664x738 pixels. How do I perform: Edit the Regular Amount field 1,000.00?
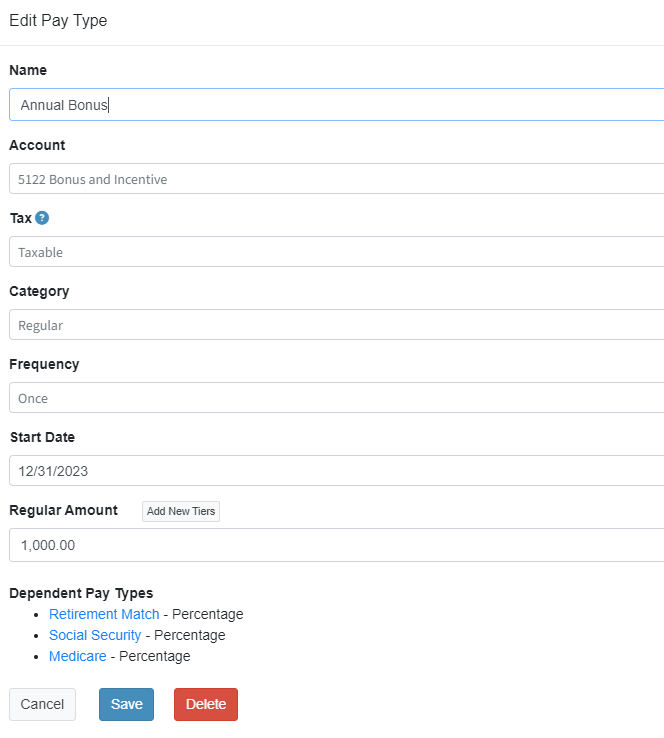click(x=336, y=545)
